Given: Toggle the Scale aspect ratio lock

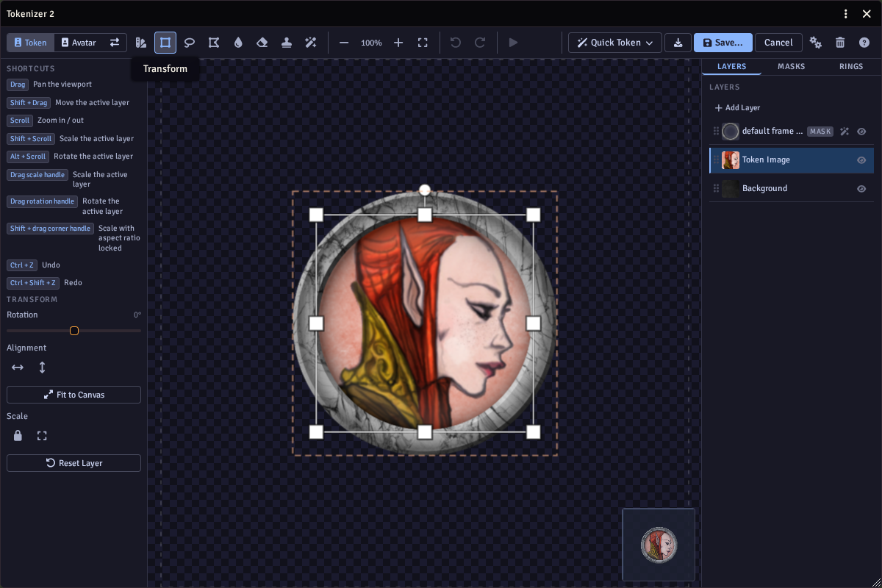Looking at the screenshot, I should 18,436.
